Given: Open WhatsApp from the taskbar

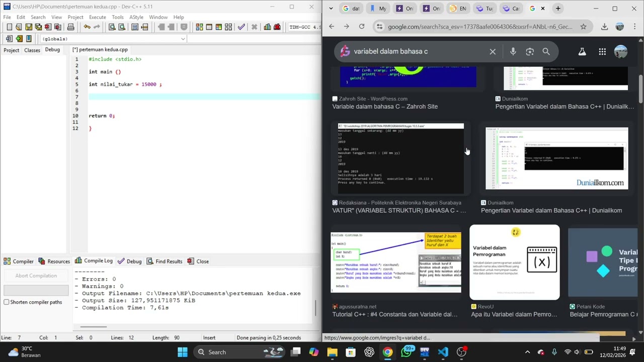Looking at the screenshot, I should click(406, 352).
